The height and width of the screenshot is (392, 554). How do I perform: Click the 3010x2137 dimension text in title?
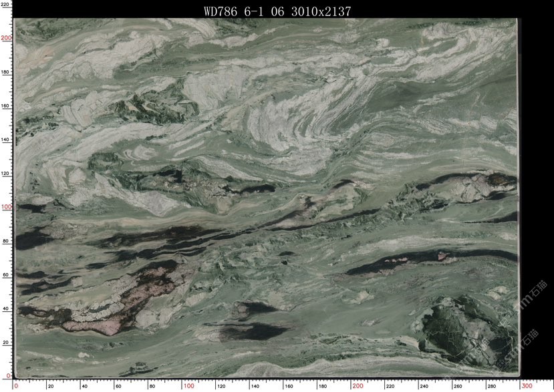[x=321, y=11]
